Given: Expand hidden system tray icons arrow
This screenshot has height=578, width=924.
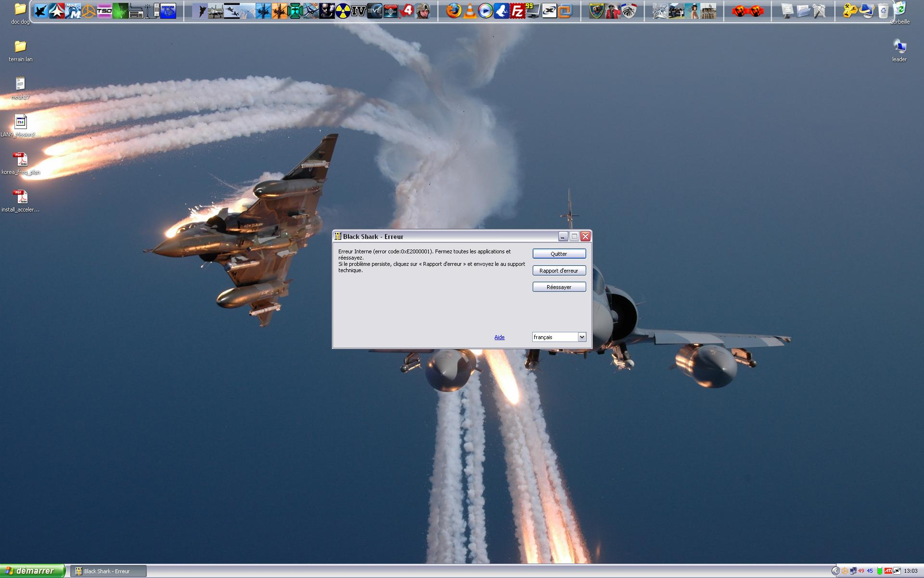Looking at the screenshot, I should tap(835, 571).
